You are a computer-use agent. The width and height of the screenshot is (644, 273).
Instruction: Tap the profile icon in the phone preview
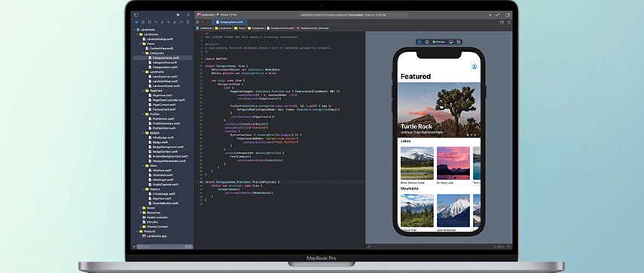pos(475,66)
